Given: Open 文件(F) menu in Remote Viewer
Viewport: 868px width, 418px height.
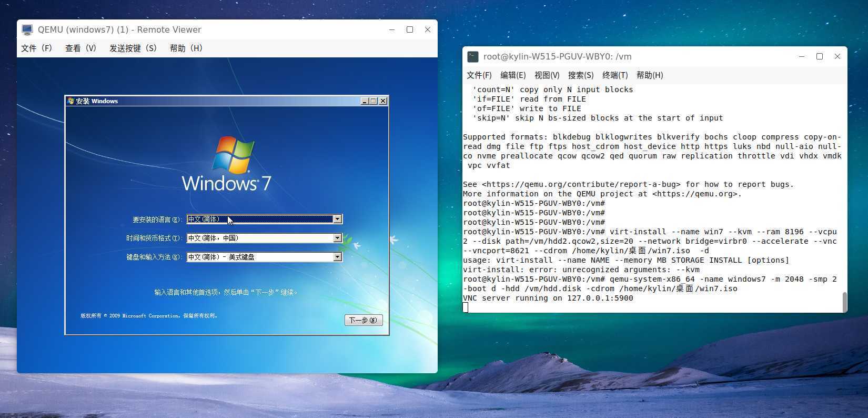Looking at the screenshot, I should [36, 48].
